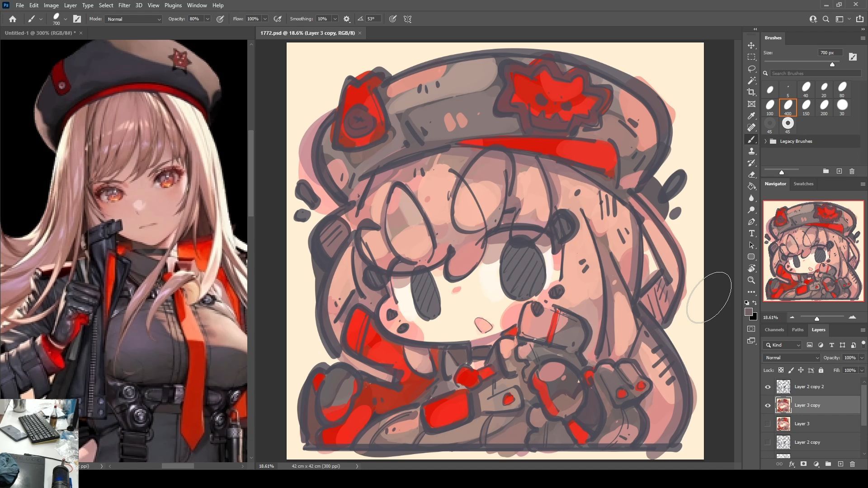
Task: Create new brush in Brushes panel
Action: tap(840, 171)
